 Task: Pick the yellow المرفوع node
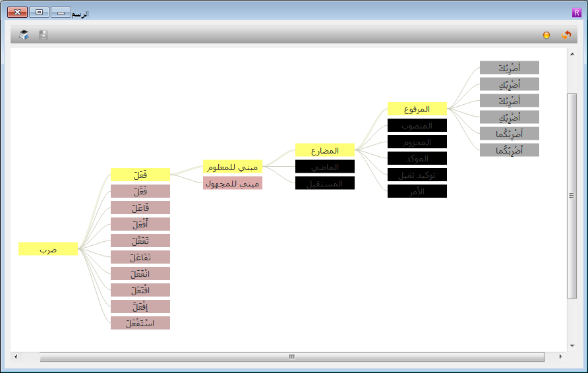pyautogui.click(x=417, y=109)
